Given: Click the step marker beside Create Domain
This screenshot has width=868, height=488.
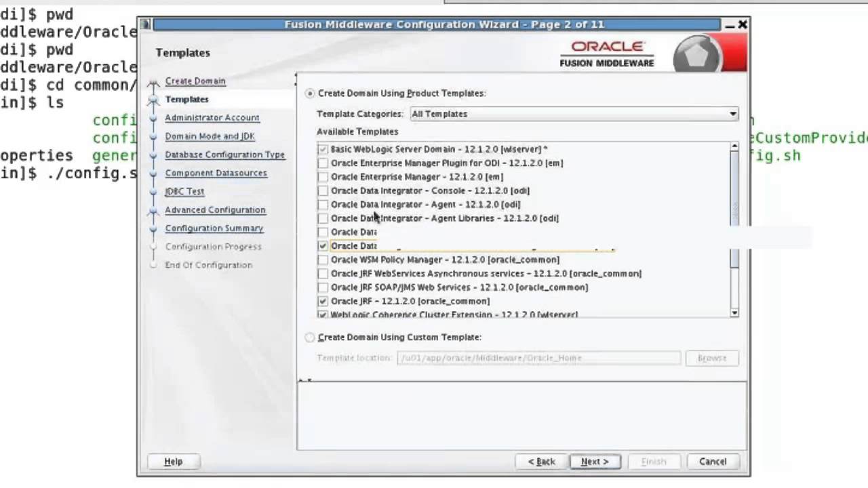Looking at the screenshot, I should pyautogui.click(x=153, y=81).
